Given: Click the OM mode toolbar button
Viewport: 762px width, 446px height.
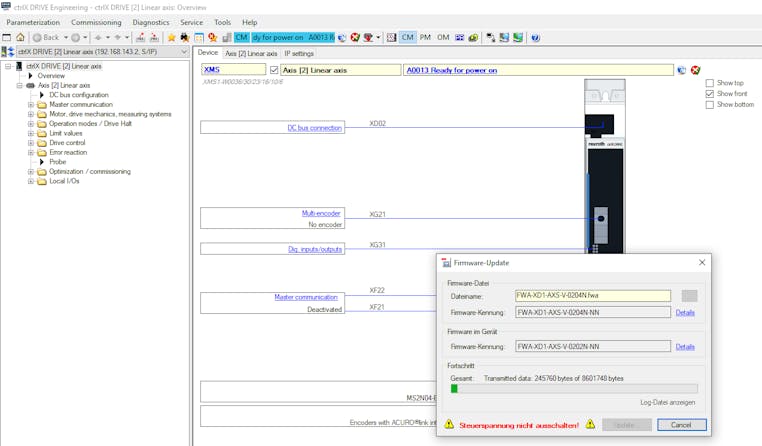Looking at the screenshot, I should click(443, 37).
